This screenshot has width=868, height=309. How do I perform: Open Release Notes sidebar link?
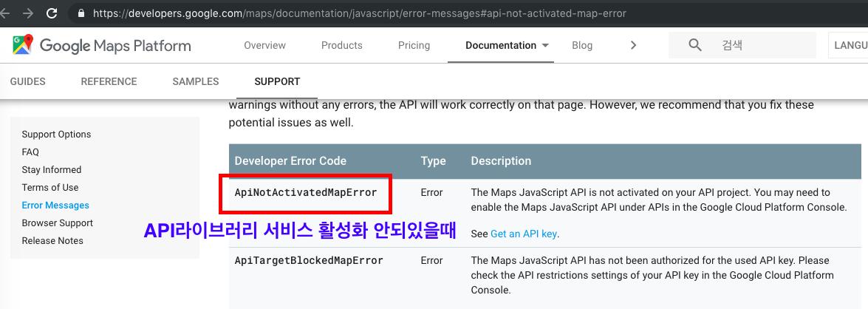pyautogui.click(x=52, y=240)
